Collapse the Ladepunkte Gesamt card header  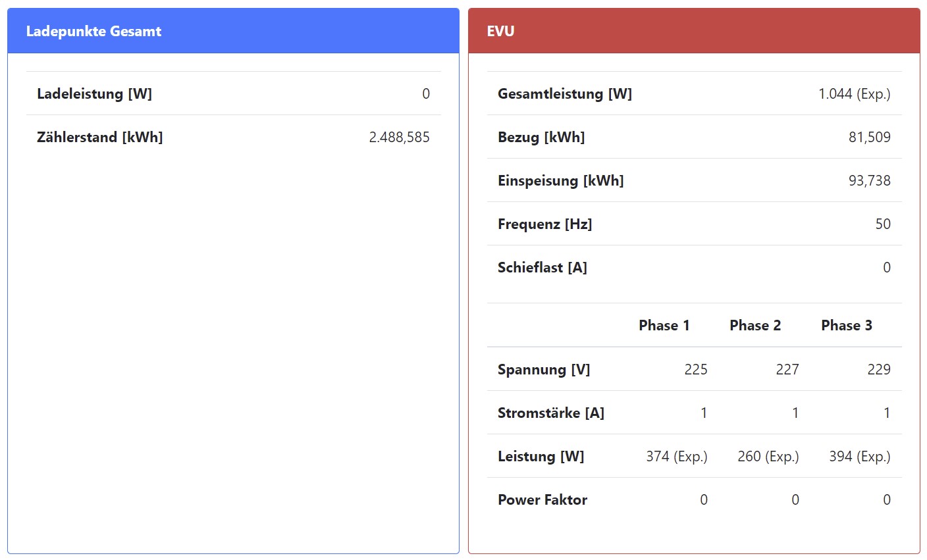233,31
